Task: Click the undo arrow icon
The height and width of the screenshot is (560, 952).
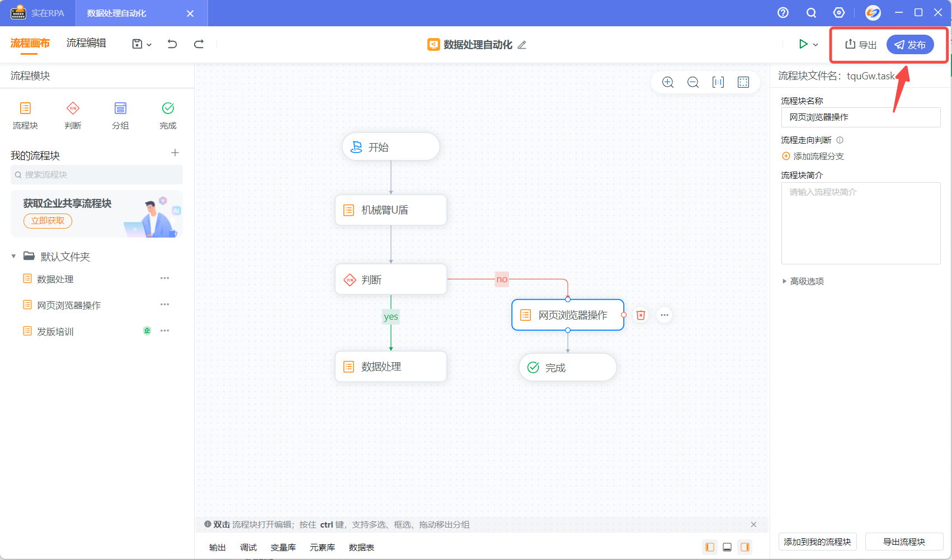Action: pos(172,44)
